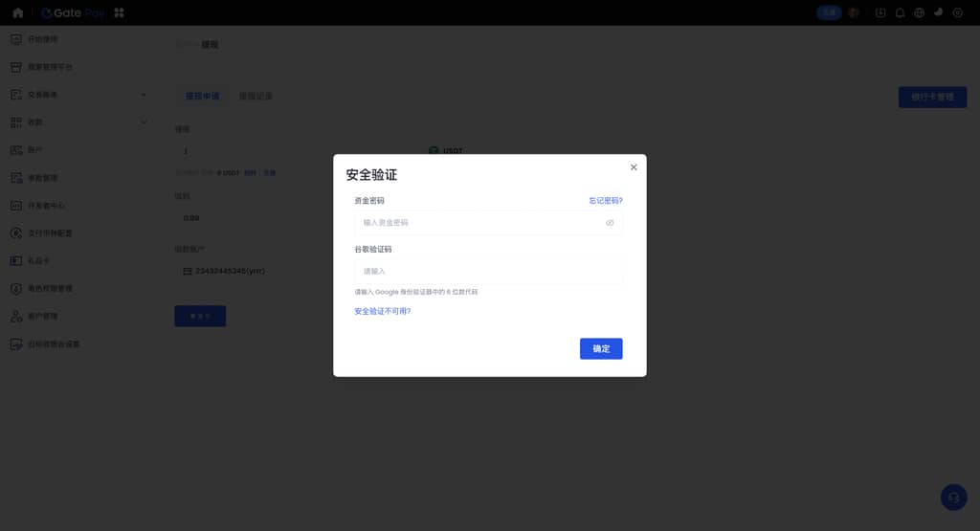Focus the 谷歌验证码 input field
The height and width of the screenshot is (531, 980).
488,271
